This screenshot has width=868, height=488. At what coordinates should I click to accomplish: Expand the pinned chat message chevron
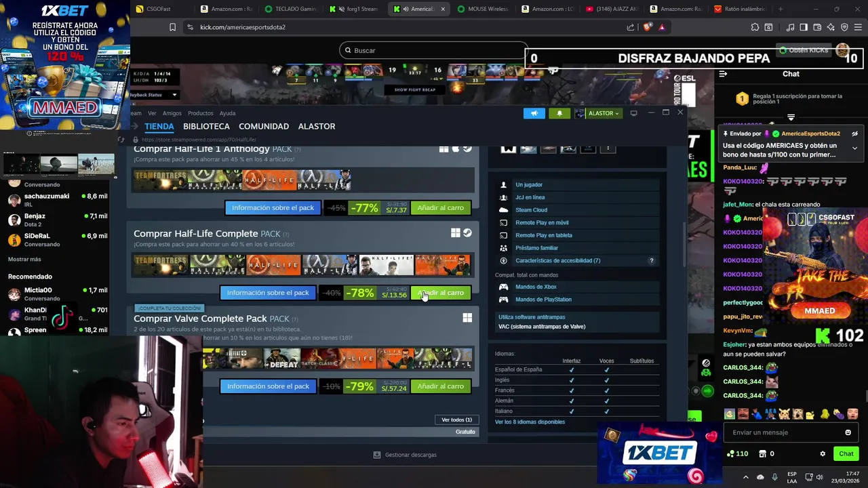[855, 148]
